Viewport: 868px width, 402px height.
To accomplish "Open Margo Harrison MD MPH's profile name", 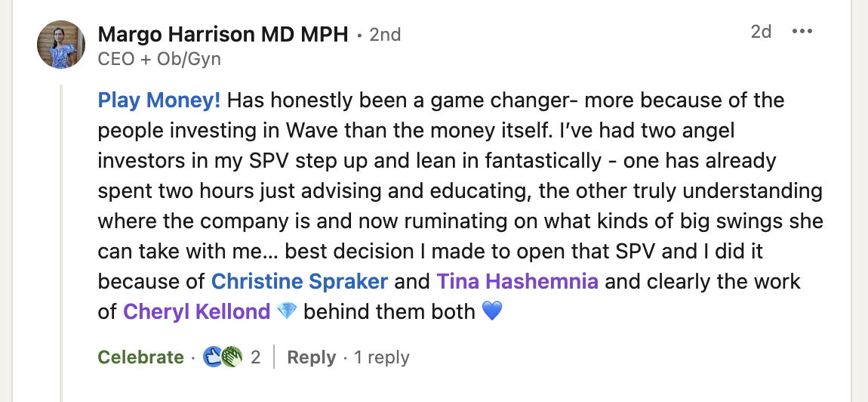I will (223, 34).
